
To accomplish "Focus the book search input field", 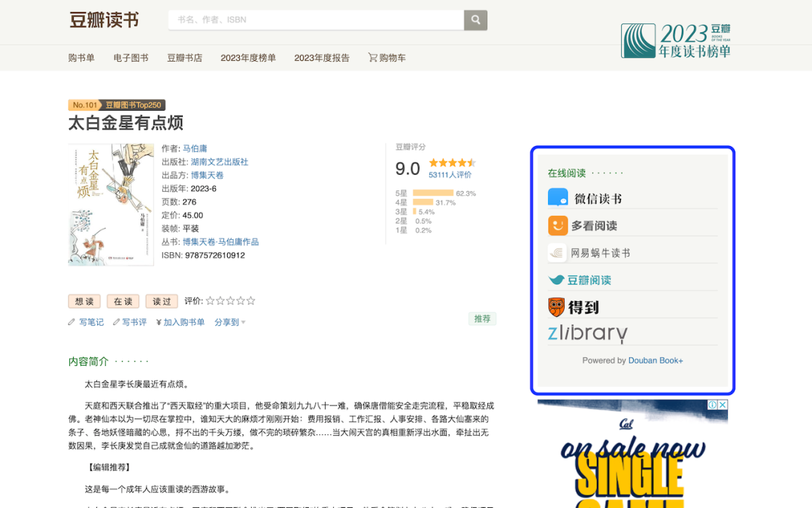I will [x=316, y=20].
